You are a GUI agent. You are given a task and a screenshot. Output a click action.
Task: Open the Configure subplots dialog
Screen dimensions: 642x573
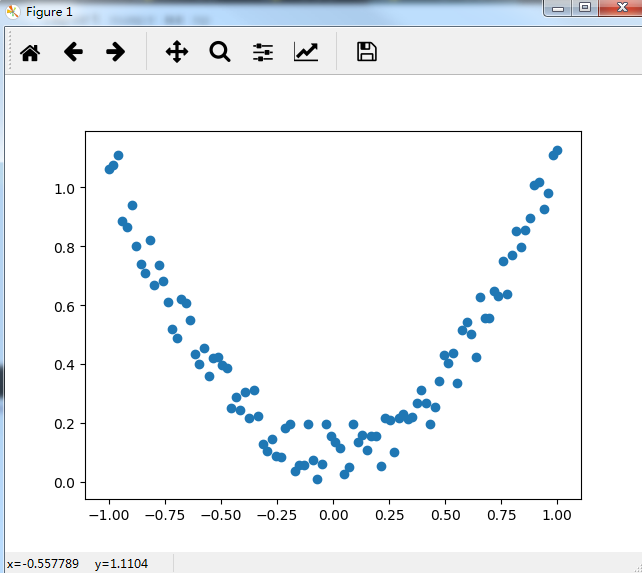(x=263, y=52)
